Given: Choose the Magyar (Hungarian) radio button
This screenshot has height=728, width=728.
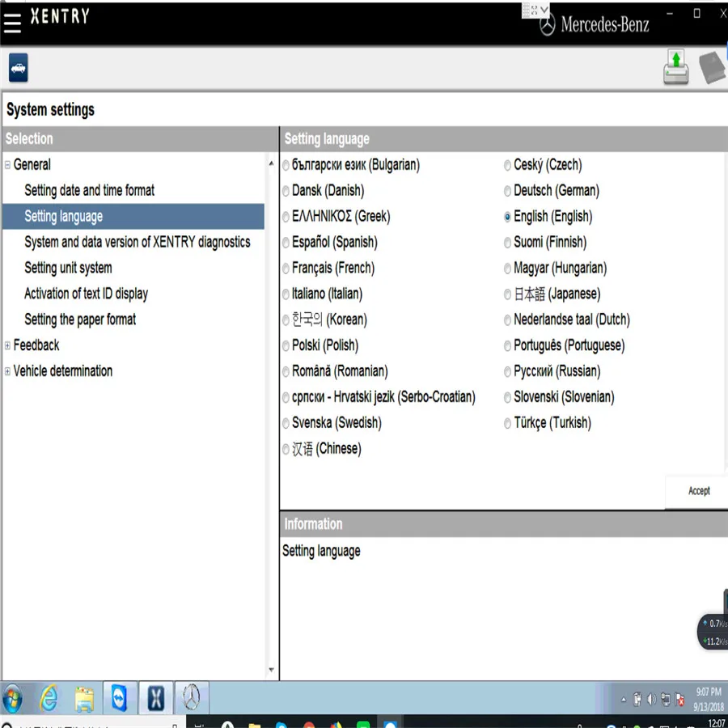Looking at the screenshot, I should point(507,269).
